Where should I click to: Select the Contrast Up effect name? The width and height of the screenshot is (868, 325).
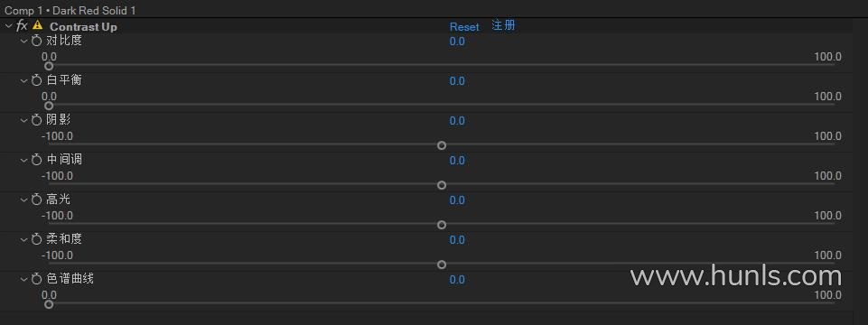click(x=84, y=26)
